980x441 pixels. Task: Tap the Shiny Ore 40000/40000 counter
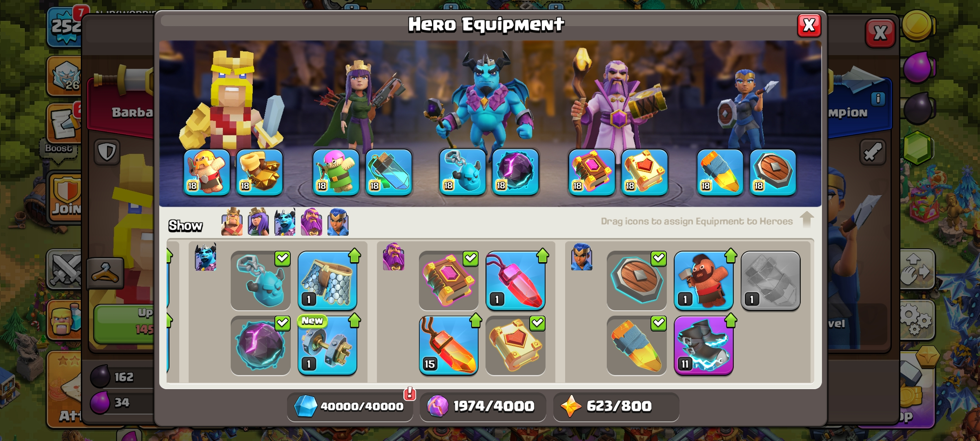click(x=350, y=406)
